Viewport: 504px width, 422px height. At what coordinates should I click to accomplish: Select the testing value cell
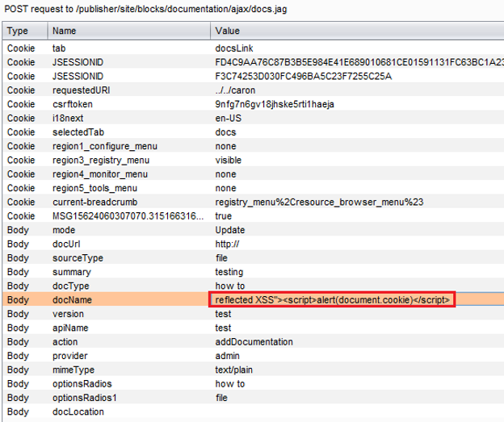pos(229,272)
